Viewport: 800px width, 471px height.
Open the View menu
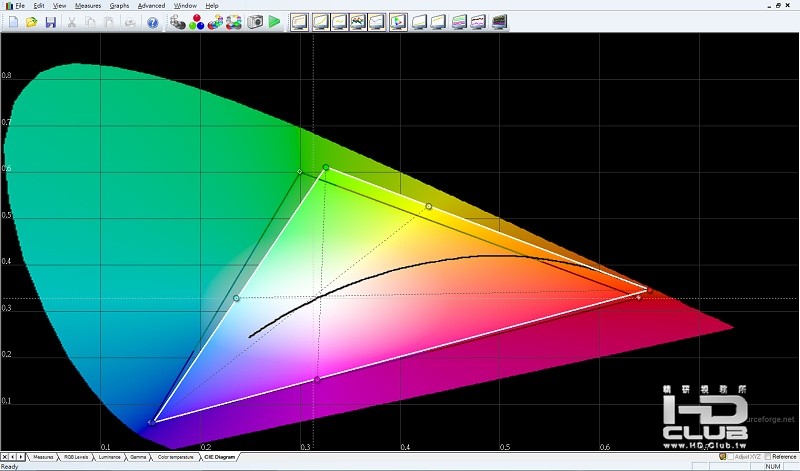60,6
